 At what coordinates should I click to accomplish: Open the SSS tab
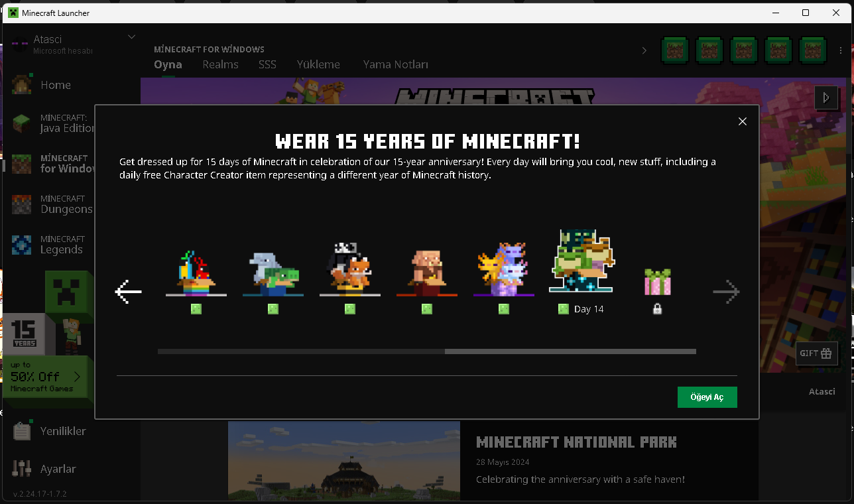pyautogui.click(x=267, y=64)
